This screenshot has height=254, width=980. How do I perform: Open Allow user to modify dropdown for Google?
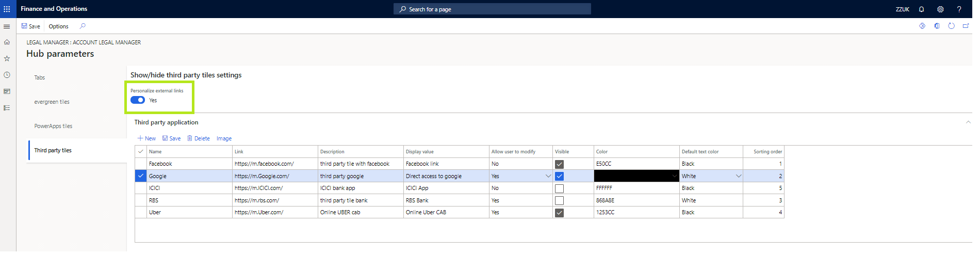point(548,176)
